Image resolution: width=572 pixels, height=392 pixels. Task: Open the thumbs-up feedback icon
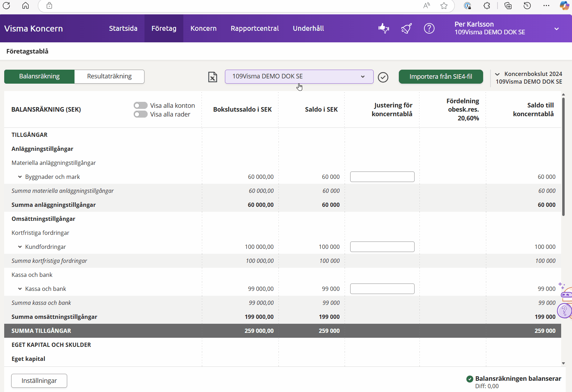(384, 28)
